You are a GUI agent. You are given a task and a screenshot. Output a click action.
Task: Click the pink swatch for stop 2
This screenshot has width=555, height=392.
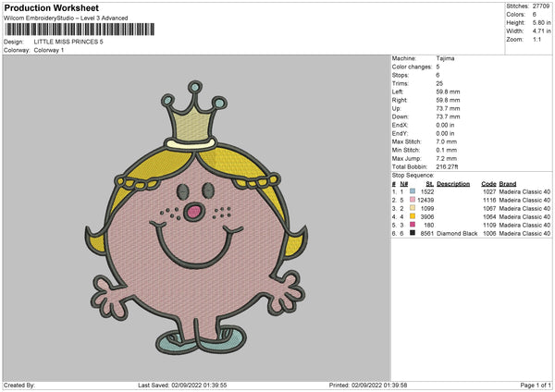pos(413,200)
